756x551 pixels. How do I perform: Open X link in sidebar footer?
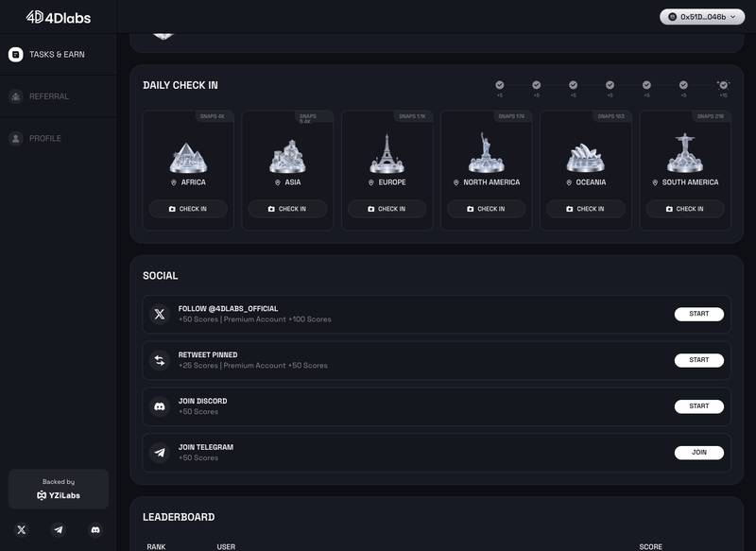coord(21,530)
